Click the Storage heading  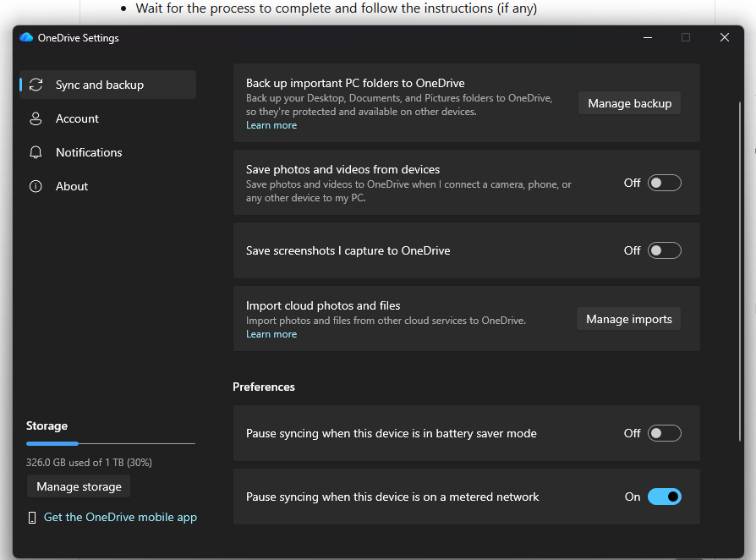pyautogui.click(x=47, y=425)
